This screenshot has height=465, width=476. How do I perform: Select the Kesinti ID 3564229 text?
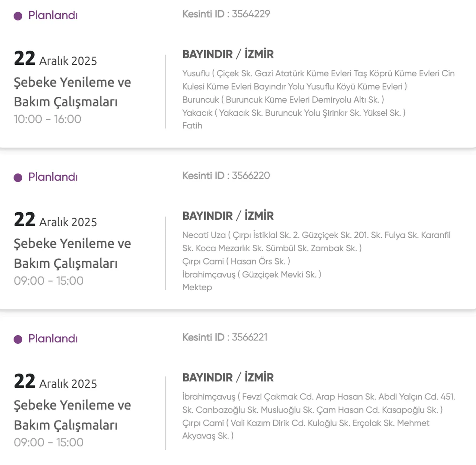click(226, 14)
